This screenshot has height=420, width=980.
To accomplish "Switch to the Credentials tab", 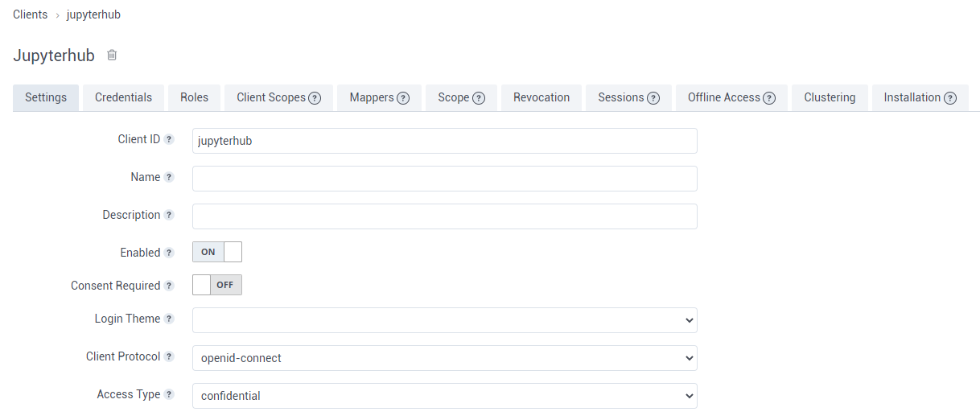I will coord(123,97).
